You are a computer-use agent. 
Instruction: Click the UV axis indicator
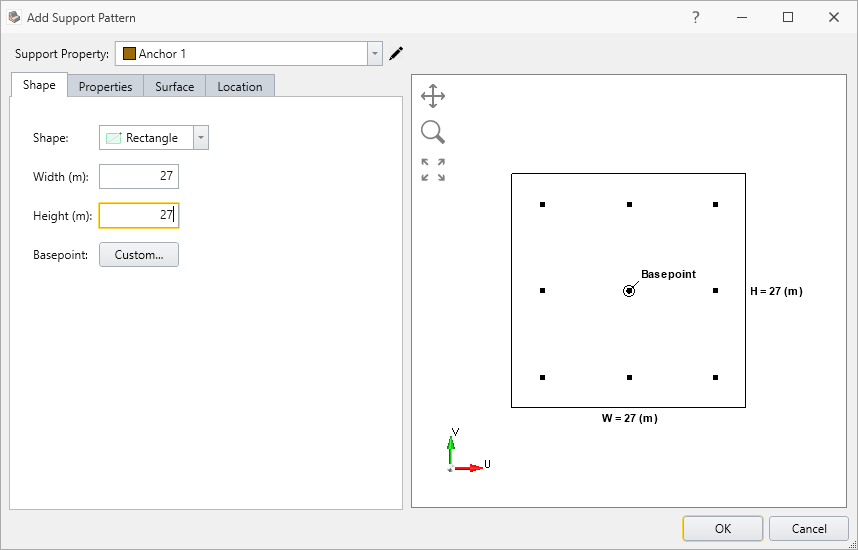(467, 451)
